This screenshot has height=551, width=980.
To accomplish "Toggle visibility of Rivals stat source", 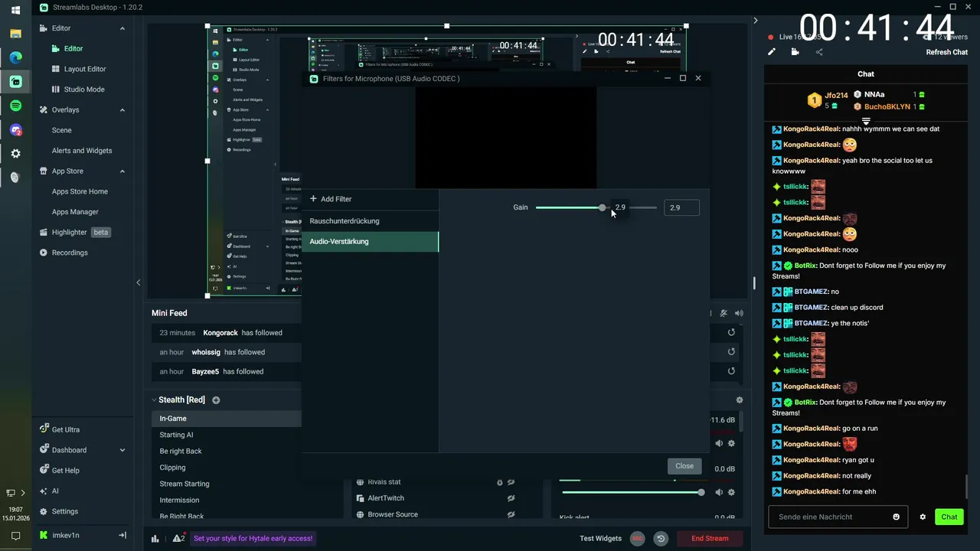I will point(511,482).
